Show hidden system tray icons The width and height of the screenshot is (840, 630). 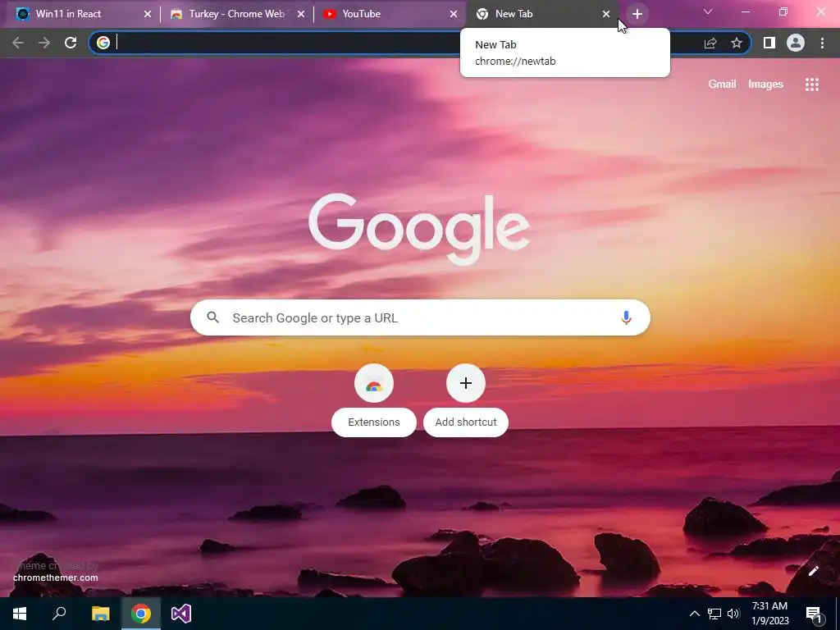[x=694, y=614]
